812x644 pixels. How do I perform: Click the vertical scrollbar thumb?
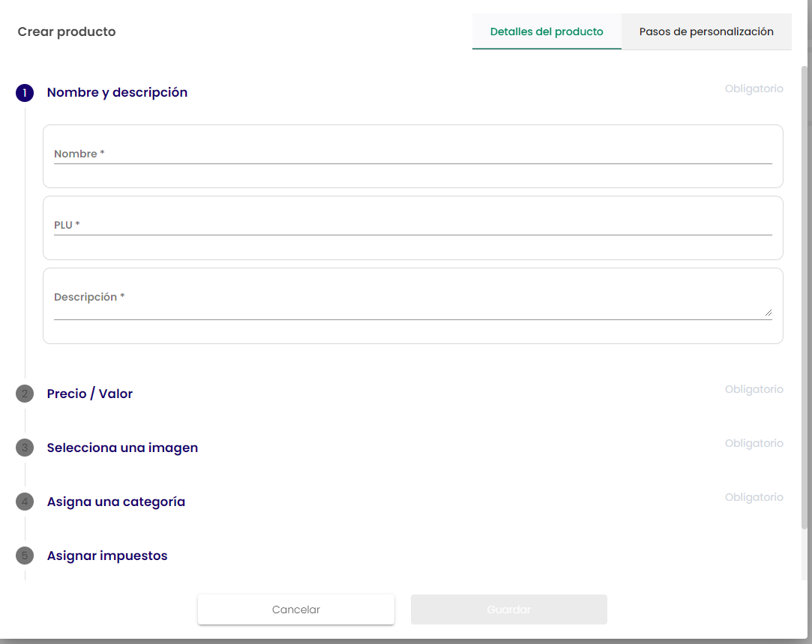806,300
